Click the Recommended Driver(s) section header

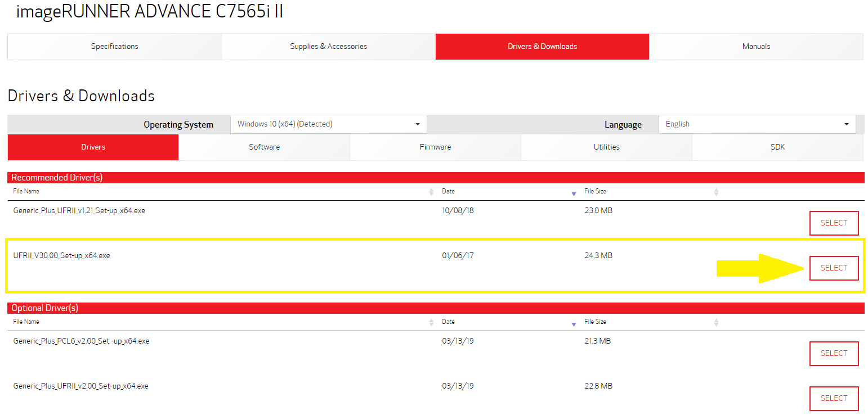(436, 178)
